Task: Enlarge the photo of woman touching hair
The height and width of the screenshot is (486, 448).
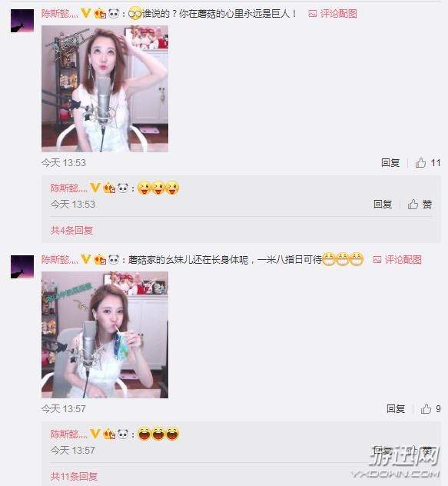Action: pos(105,89)
